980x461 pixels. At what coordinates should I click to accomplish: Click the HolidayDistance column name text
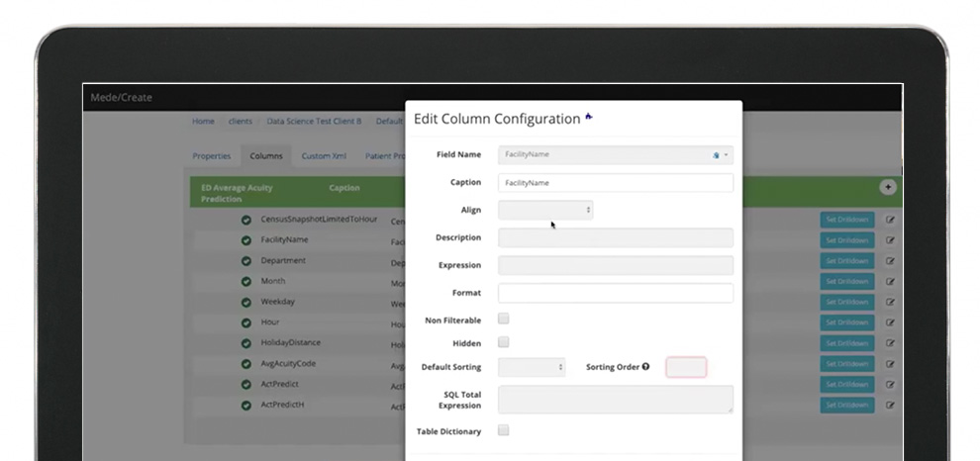click(291, 343)
